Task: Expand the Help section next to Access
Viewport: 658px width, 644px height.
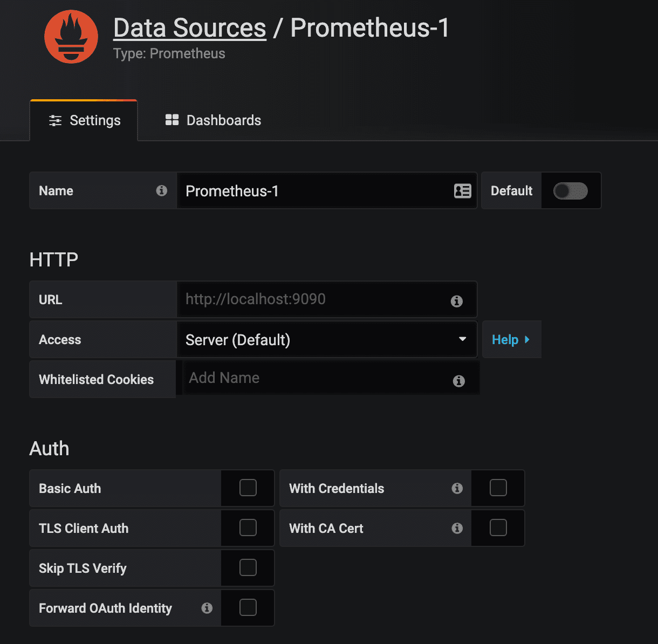Action: point(511,340)
